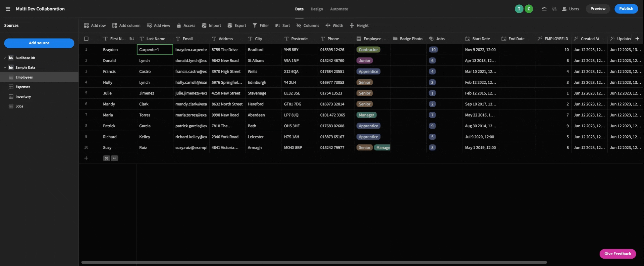644x266 pixels.
Task: Open the City column header menu
Action: (264, 39)
